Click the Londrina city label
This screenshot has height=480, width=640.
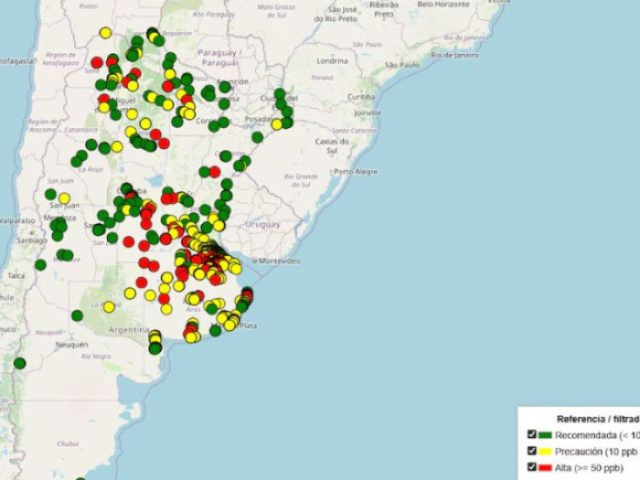click(x=332, y=61)
